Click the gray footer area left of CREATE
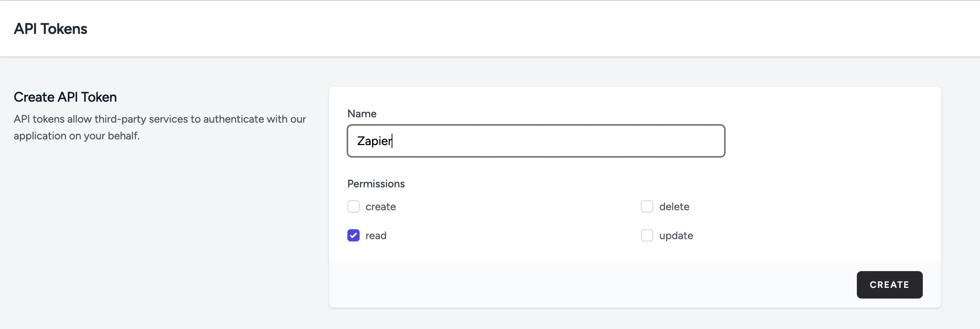Viewport: 980px width, 329px height. [572, 284]
